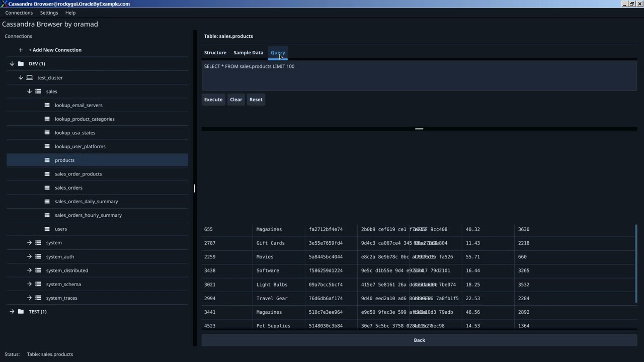Click the lookup_product_categories table icon
This screenshot has width=644, height=362.
click(x=47, y=119)
